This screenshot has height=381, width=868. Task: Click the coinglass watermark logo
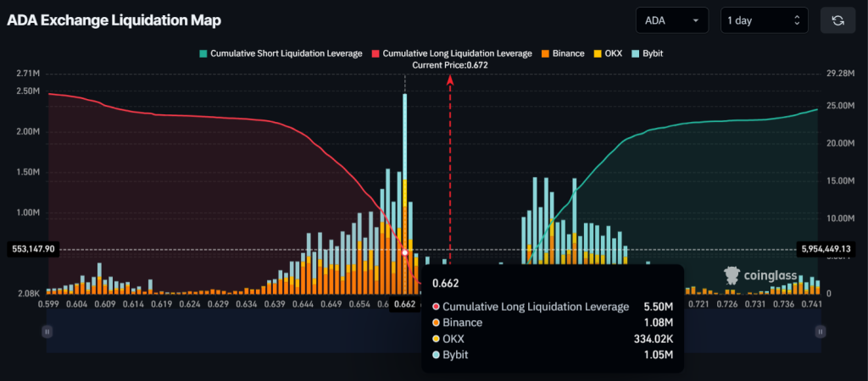[760, 275]
